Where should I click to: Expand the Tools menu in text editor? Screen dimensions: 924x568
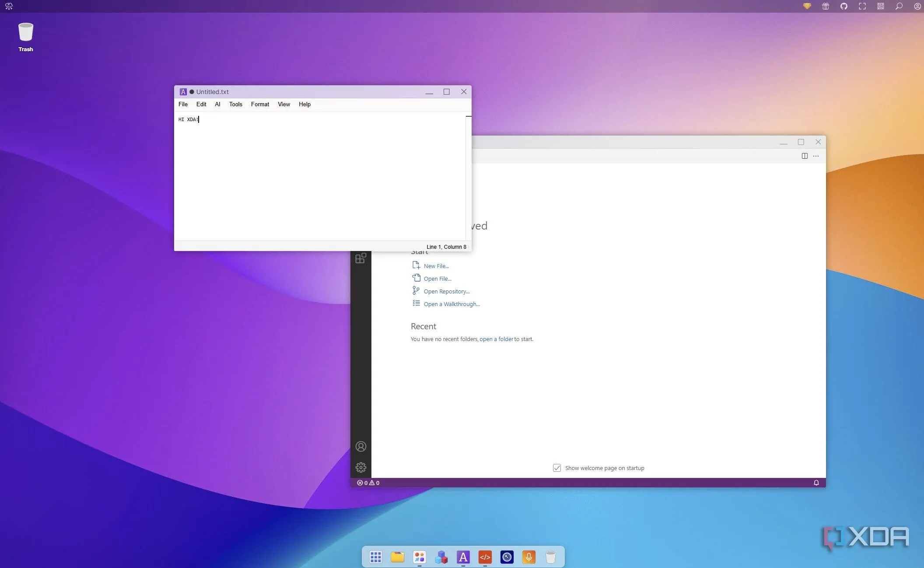pos(235,104)
